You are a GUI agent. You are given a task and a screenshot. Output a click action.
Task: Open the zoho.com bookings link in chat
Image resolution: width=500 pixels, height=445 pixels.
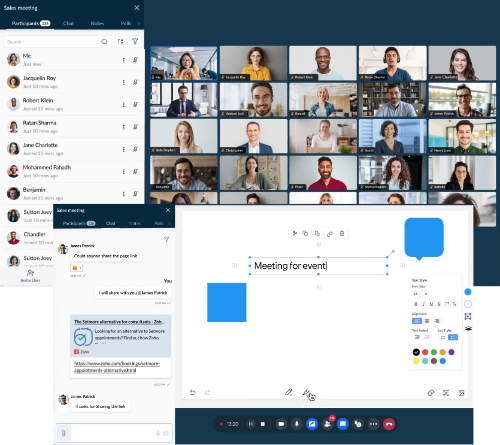click(x=117, y=367)
